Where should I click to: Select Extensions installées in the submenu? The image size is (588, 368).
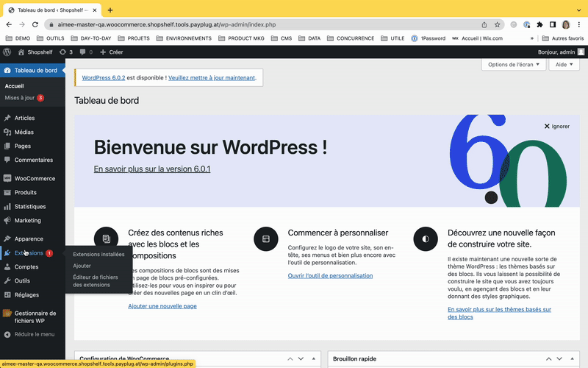click(98, 254)
